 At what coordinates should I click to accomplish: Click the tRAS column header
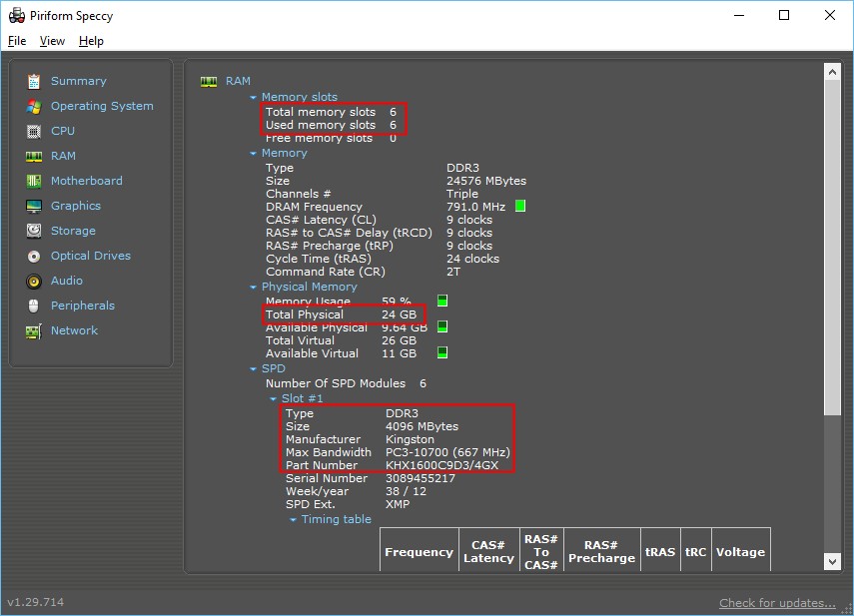(x=660, y=552)
